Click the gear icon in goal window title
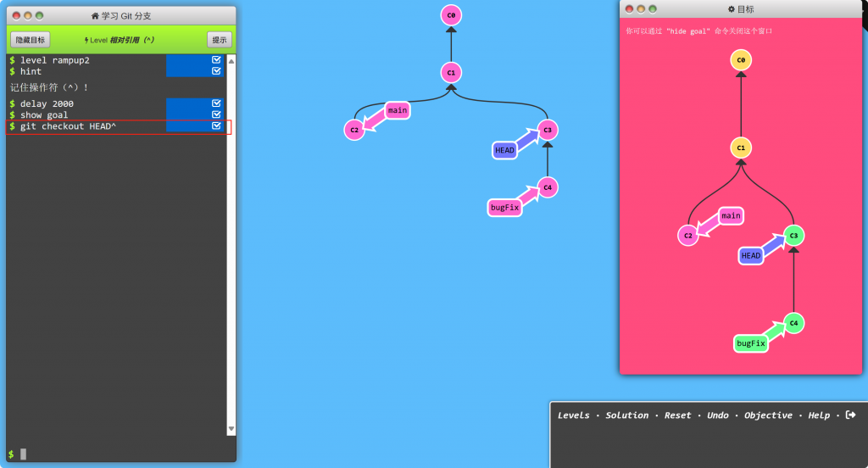868x468 pixels. [x=732, y=9]
